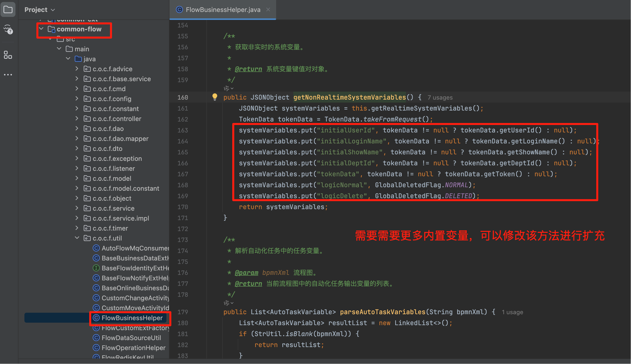Expand the c.o.c.f.base.service package
631x364 pixels.
tap(77, 78)
